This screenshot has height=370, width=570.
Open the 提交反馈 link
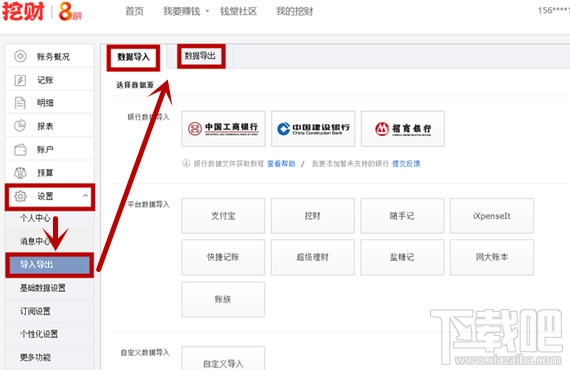pos(406,164)
